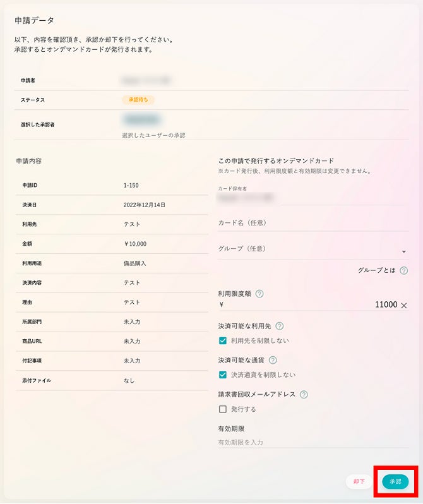Viewport: 423px width, 504px height.
Task: Expand the グループ（任意） dropdown arrow
Action: click(x=404, y=251)
